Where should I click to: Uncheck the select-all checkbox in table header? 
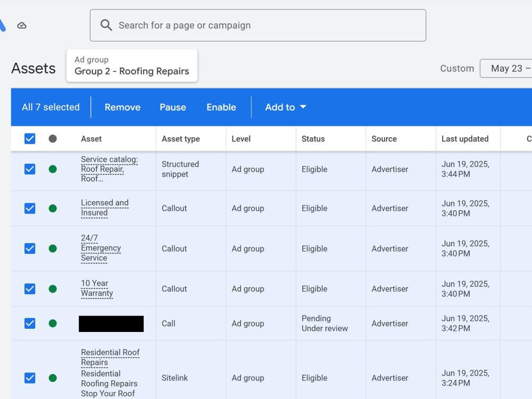pos(30,139)
